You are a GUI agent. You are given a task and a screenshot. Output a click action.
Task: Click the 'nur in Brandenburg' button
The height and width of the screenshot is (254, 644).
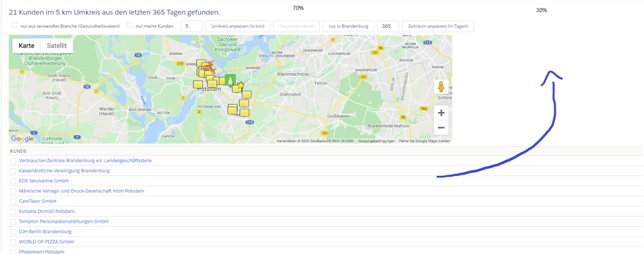pos(348,26)
